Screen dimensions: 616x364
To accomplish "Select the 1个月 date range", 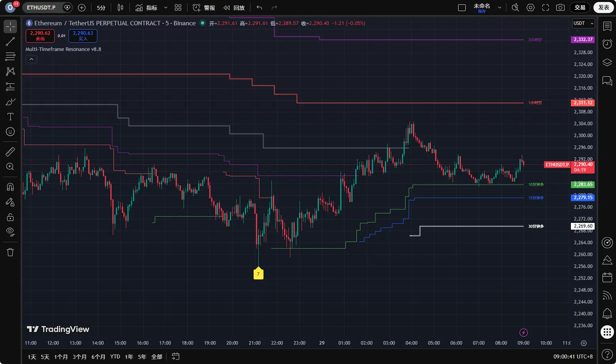I will 61,356.
